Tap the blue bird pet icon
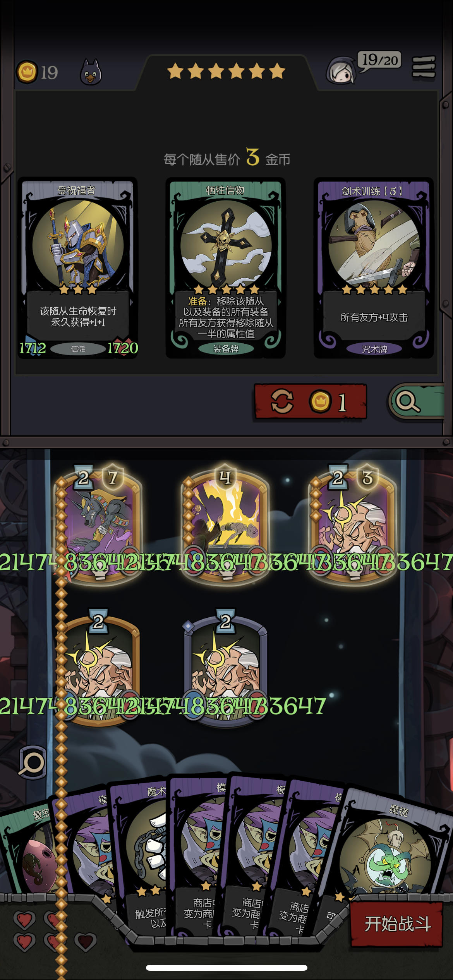453x980 pixels. (91, 72)
